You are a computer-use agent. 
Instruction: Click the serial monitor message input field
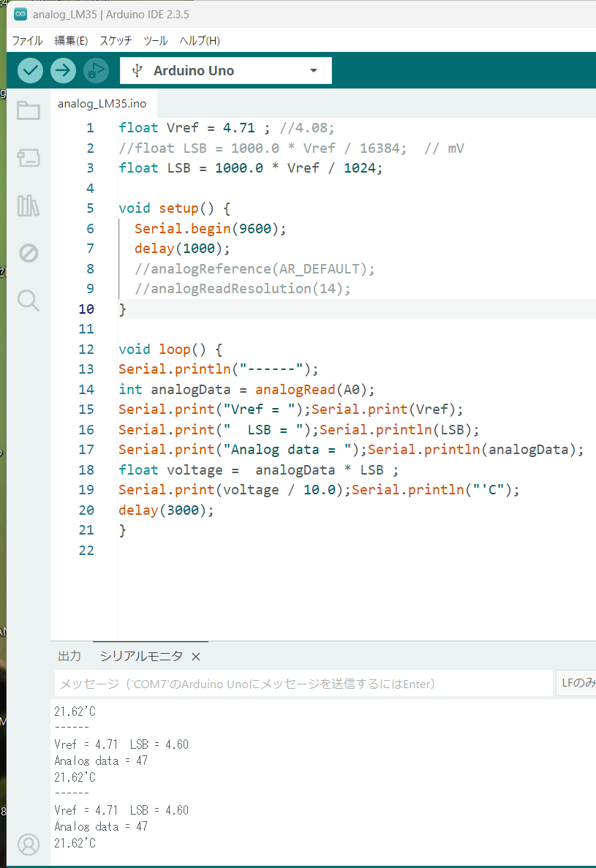(x=303, y=683)
